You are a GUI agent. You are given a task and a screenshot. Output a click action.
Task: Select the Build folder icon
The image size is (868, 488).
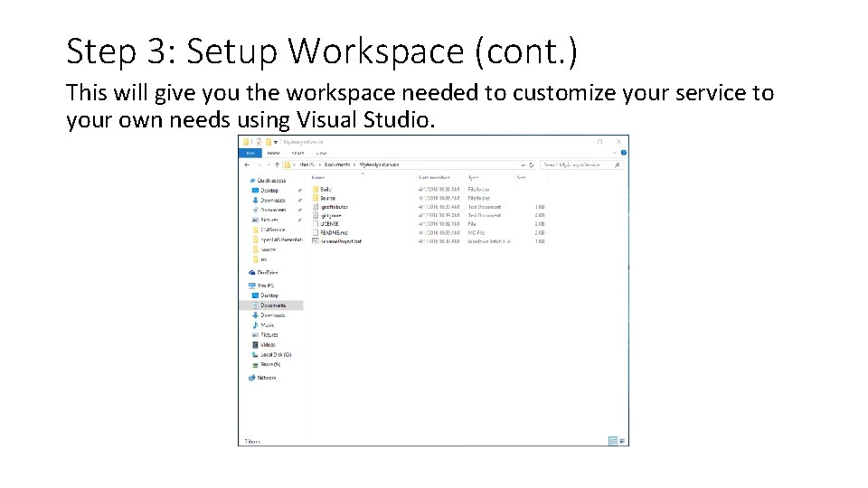pyautogui.click(x=316, y=189)
